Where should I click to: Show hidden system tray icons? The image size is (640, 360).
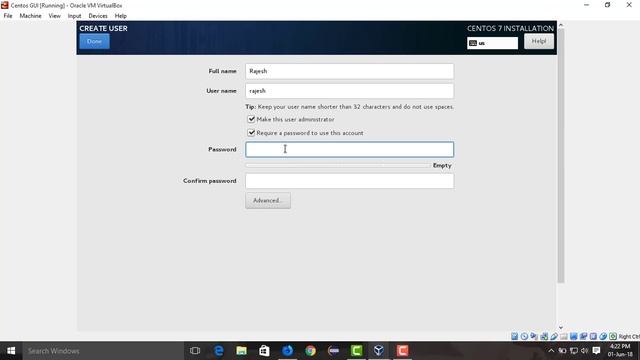[551, 351]
